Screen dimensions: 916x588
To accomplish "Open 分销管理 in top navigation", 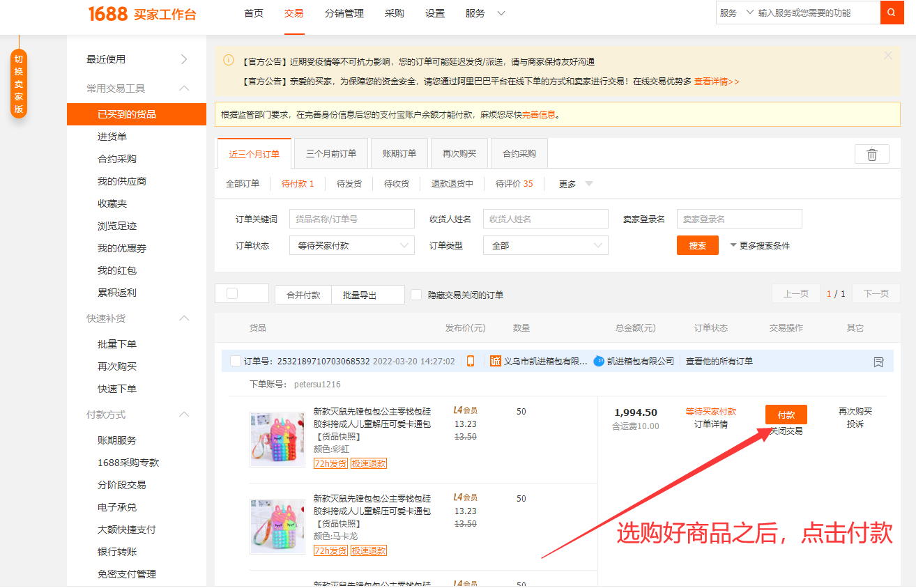I will (x=344, y=13).
